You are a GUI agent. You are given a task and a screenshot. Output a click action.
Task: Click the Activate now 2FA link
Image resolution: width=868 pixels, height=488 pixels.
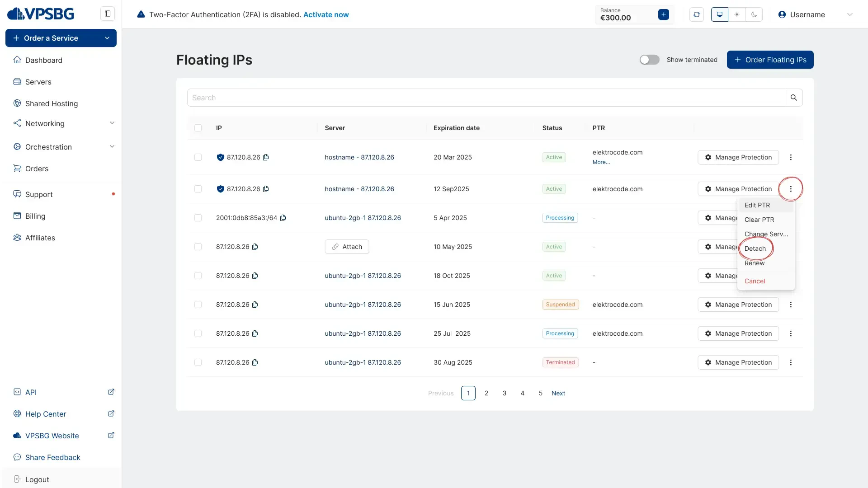(x=326, y=14)
